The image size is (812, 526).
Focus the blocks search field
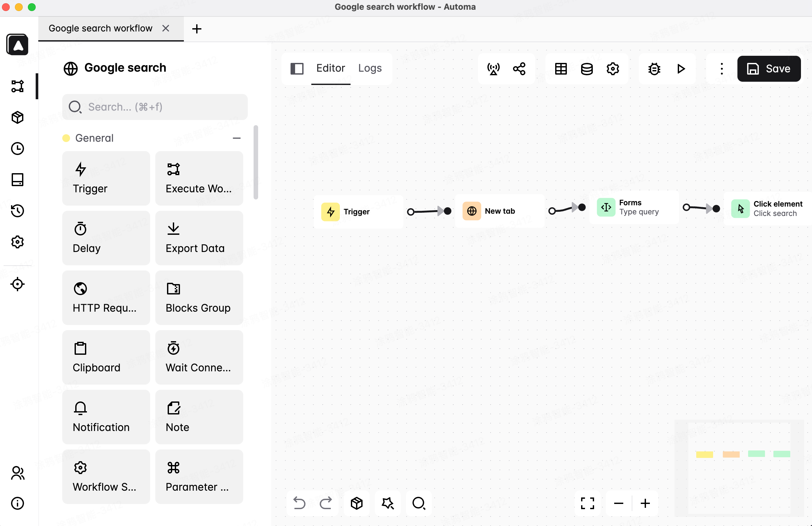[x=155, y=107]
